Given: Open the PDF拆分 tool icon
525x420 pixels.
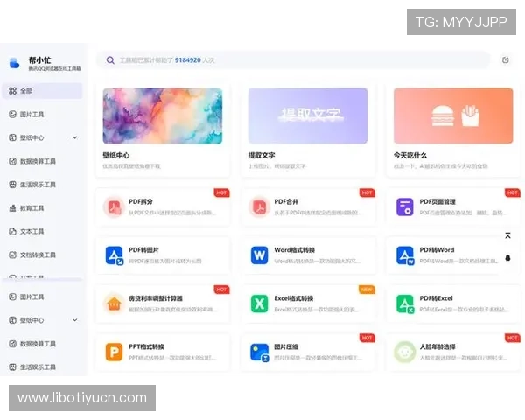Looking at the screenshot, I should (x=115, y=207).
